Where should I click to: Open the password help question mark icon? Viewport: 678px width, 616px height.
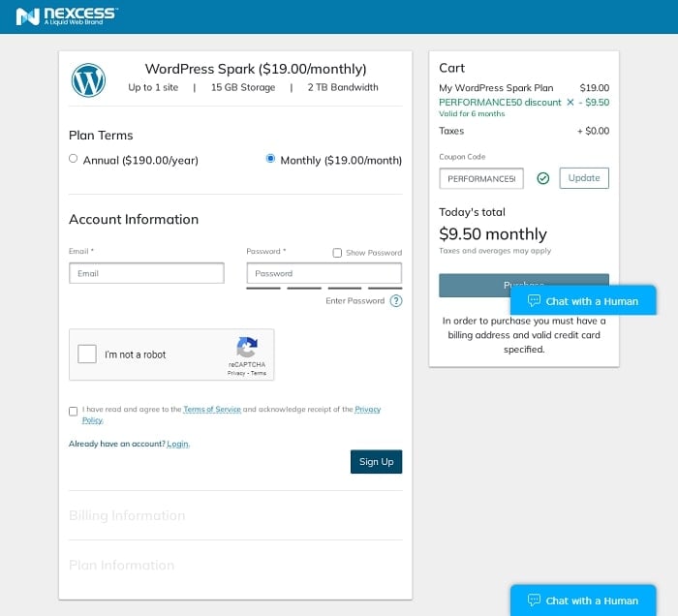[x=395, y=300]
